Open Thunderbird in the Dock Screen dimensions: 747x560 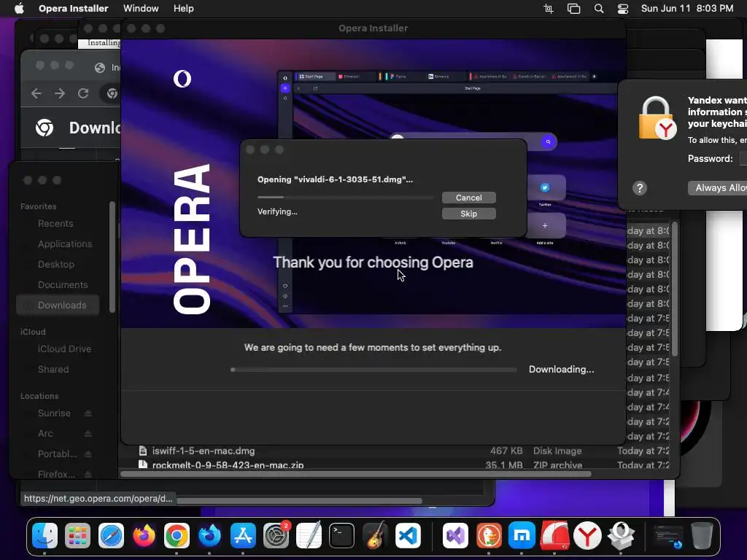pyautogui.click(x=209, y=536)
